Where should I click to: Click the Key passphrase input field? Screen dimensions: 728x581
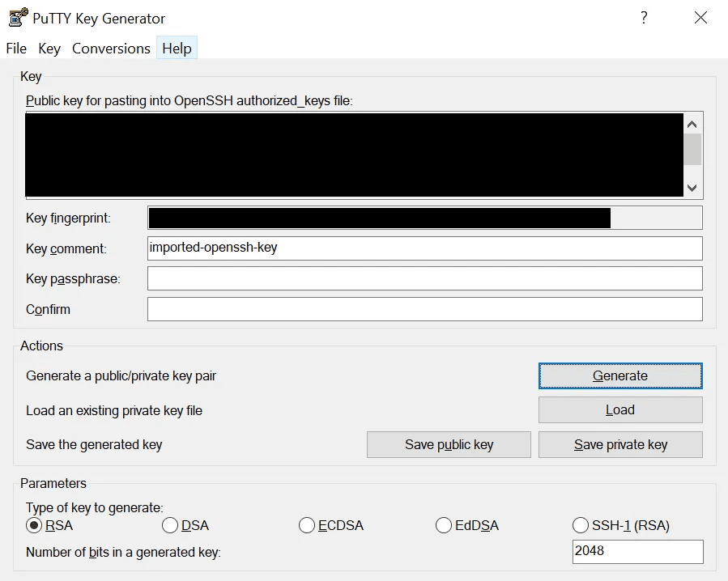point(425,278)
